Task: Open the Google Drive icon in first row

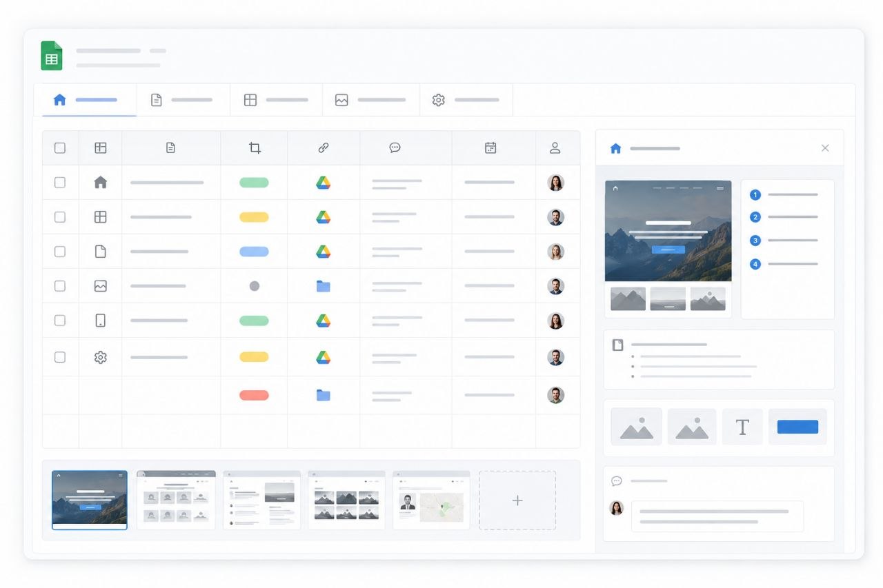Action: pyautogui.click(x=324, y=183)
